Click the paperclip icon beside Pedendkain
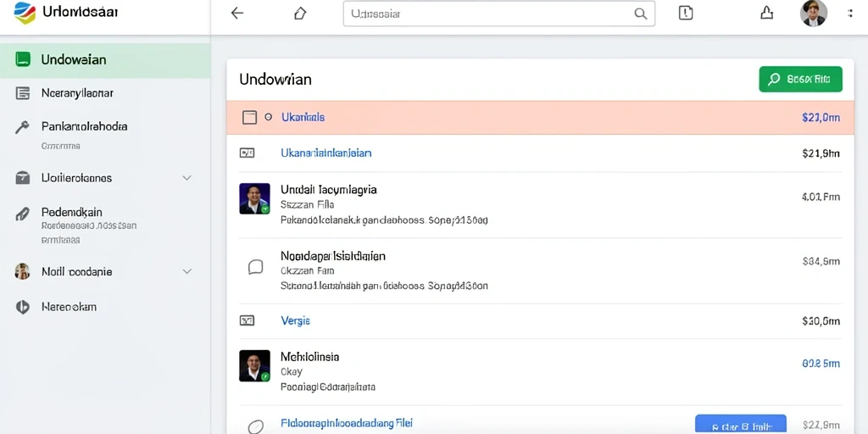 [23, 213]
